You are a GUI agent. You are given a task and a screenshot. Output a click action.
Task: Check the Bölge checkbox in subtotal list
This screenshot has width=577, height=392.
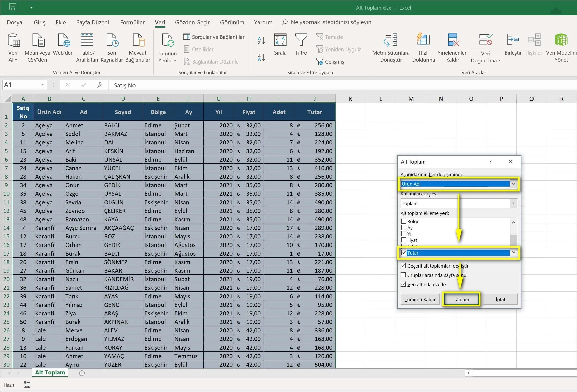pyautogui.click(x=404, y=221)
